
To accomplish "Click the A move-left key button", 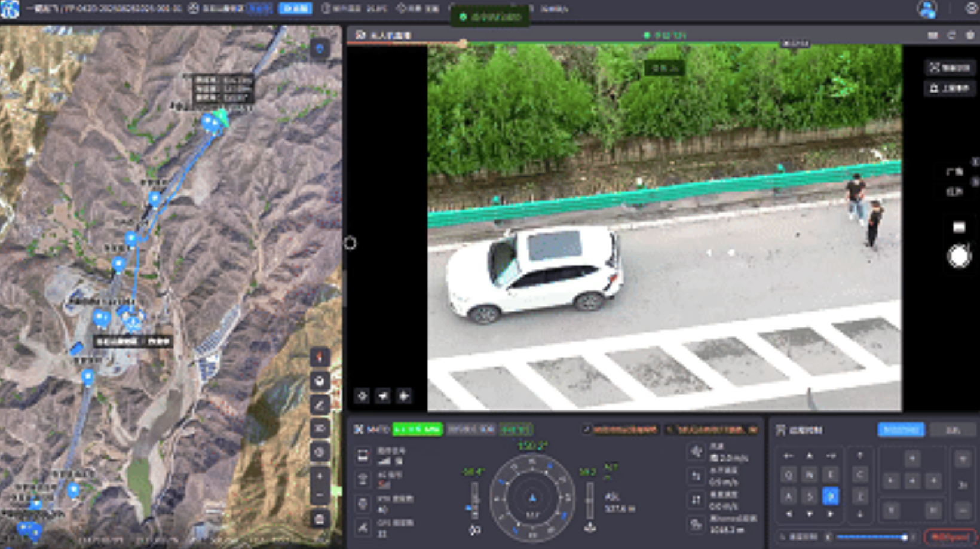I will [789, 496].
